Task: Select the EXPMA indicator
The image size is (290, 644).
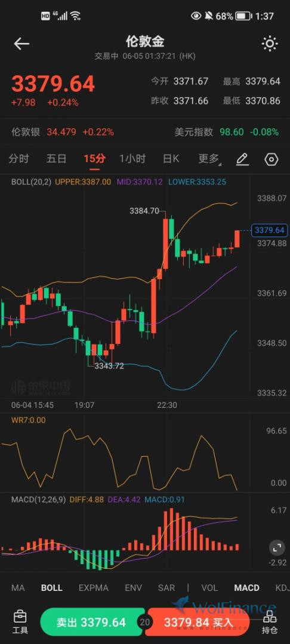Action: click(x=94, y=588)
